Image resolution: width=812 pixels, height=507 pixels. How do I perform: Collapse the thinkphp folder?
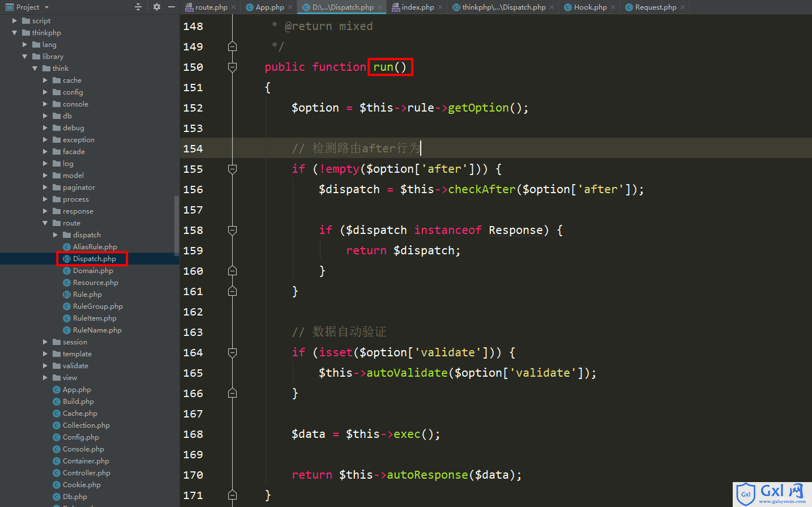tap(15, 32)
